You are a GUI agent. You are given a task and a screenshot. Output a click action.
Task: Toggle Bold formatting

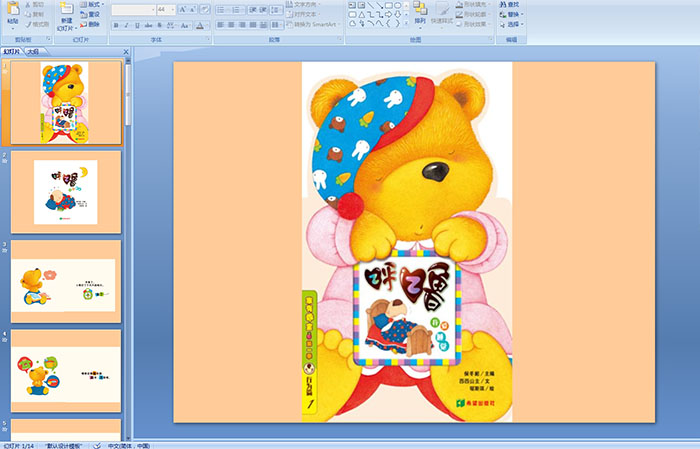click(x=116, y=25)
